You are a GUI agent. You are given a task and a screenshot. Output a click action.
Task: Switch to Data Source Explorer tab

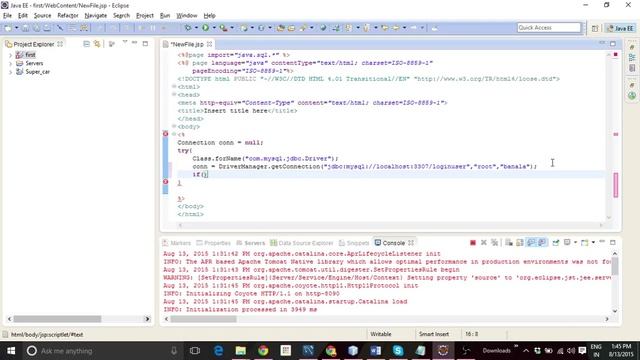tap(302, 243)
